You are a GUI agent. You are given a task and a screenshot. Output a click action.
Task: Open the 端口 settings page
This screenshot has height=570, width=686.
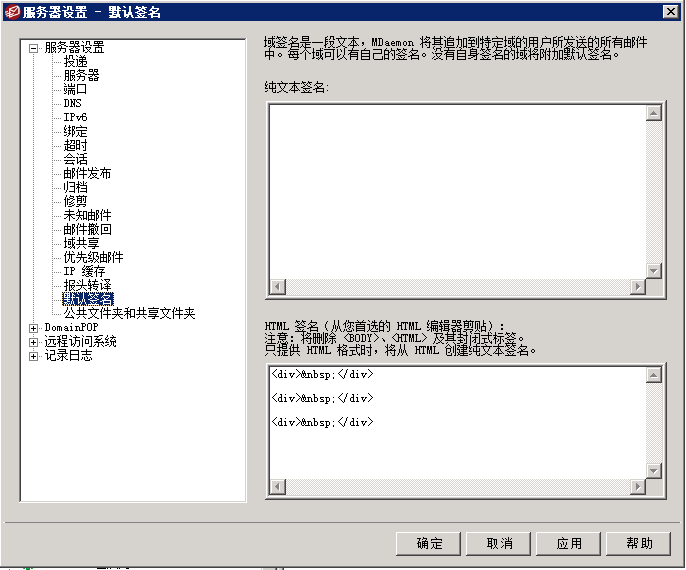click(x=75, y=89)
